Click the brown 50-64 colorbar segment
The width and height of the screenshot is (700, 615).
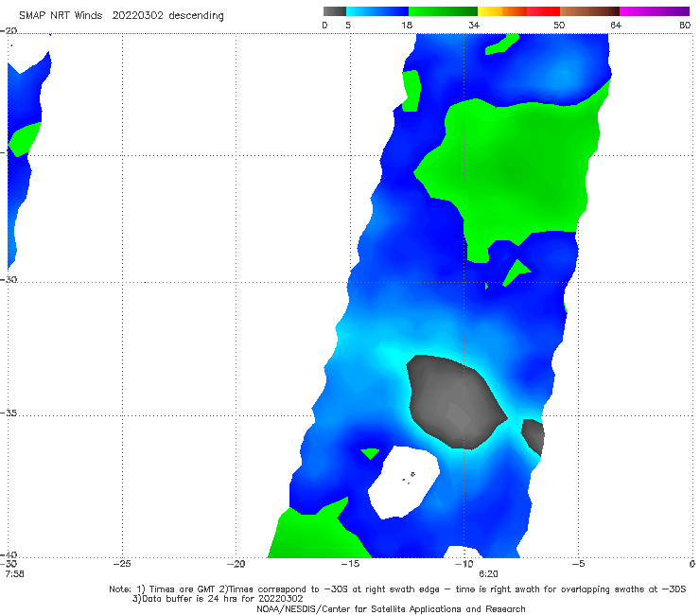pos(589,11)
